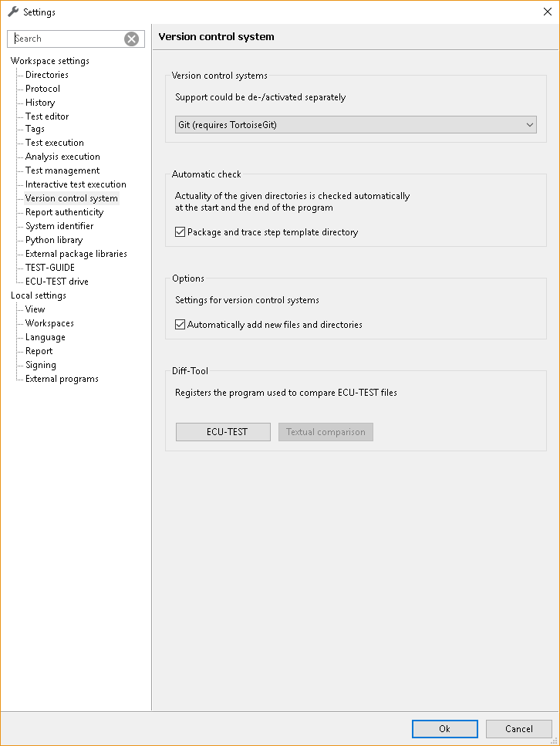The height and width of the screenshot is (746, 560).
Task: Open the System identifier settings page
Action: (59, 226)
